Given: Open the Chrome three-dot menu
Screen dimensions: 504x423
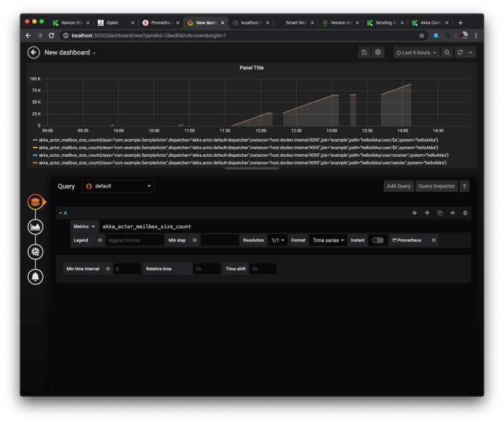Looking at the screenshot, I should (x=476, y=35).
